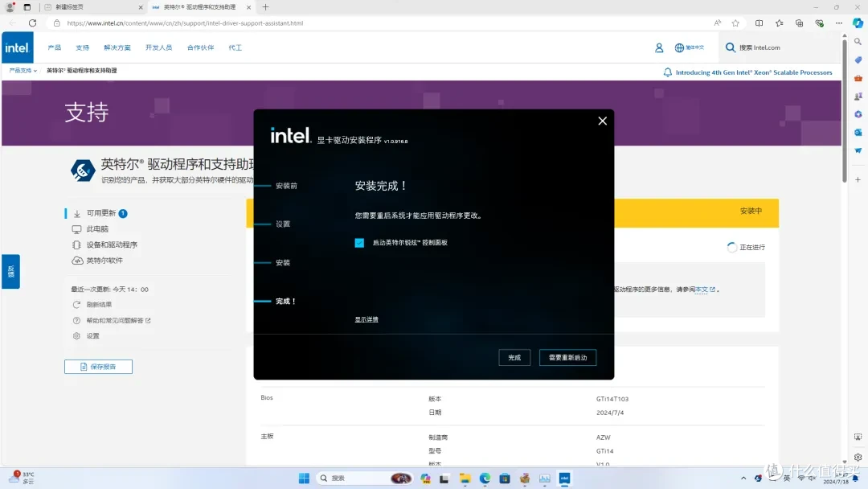868x489 pixels.
Task: Click the blue 反馈 feedback tab on the left edge
Action: pos(10,271)
